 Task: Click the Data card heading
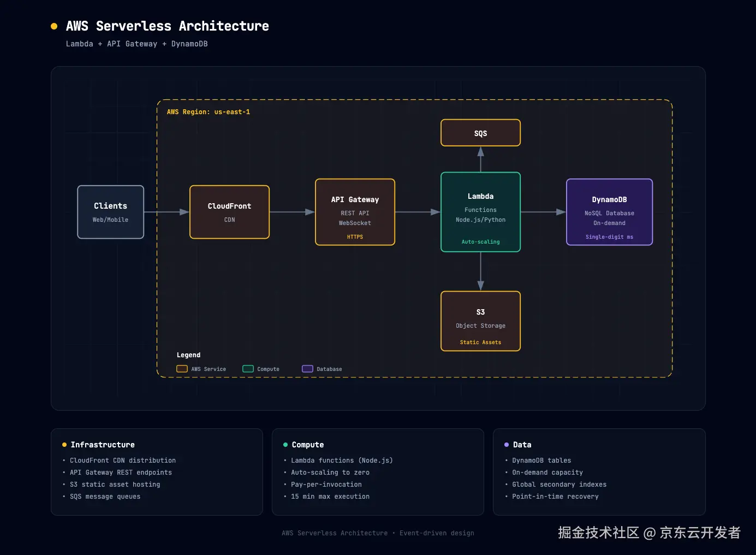tap(522, 445)
